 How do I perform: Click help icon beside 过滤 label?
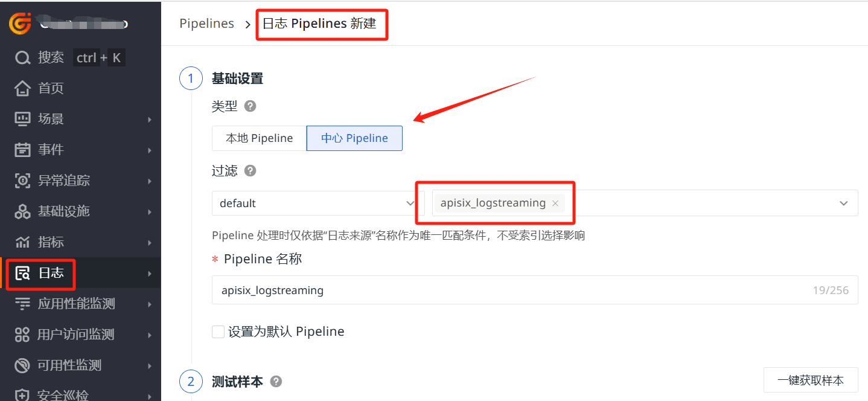pyautogui.click(x=250, y=171)
